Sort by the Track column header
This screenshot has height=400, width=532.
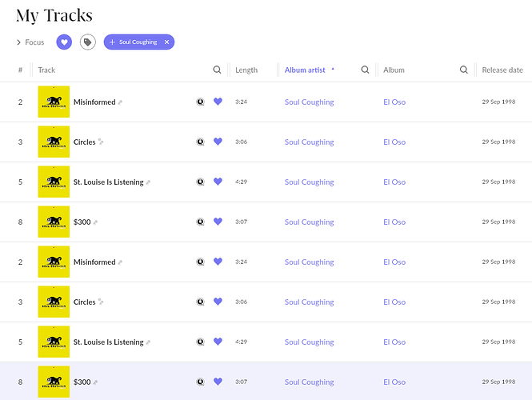(x=46, y=70)
